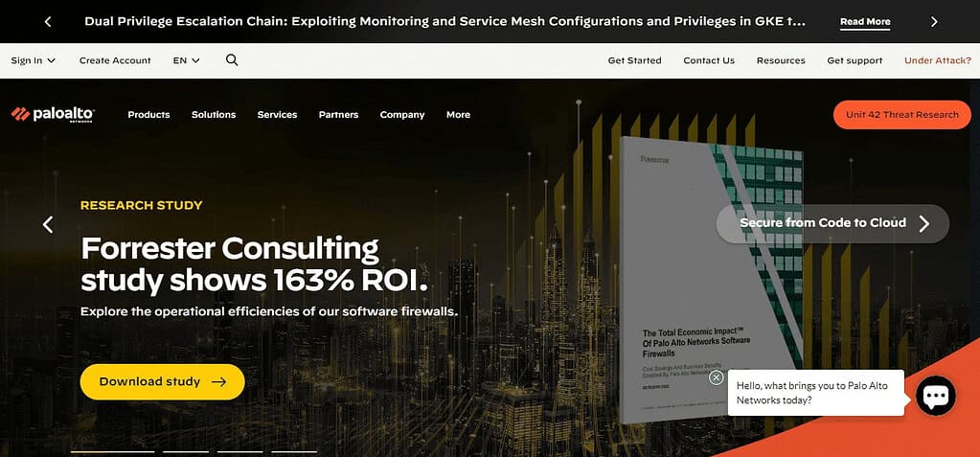Screen dimensions: 980x457
Task: Select the second carousel slide indicator
Action: [186, 450]
